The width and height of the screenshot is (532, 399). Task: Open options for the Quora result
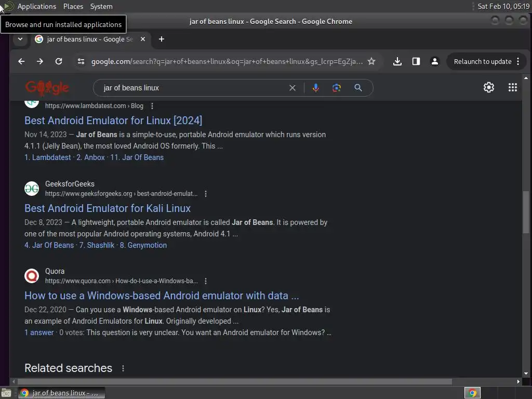(x=206, y=281)
